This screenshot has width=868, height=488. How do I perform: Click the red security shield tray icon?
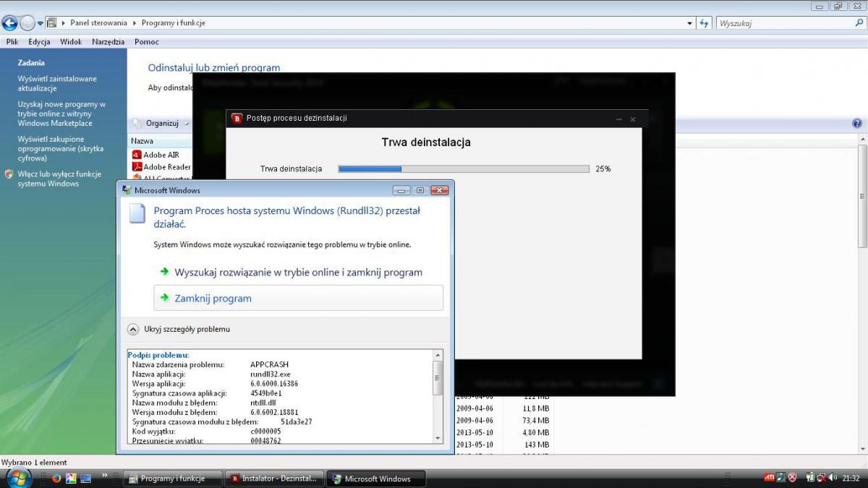tap(792, 477)
